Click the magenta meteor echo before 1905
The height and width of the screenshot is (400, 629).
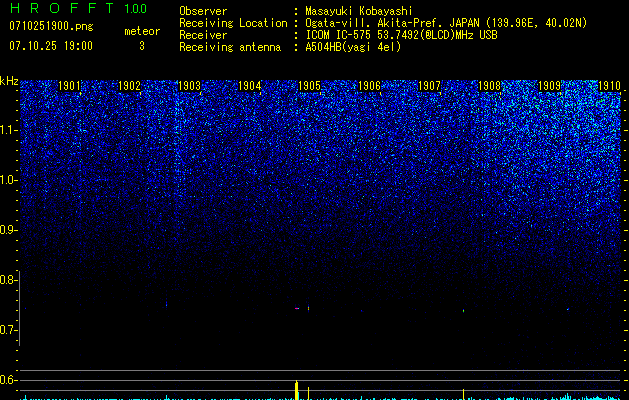click(297, 309)
